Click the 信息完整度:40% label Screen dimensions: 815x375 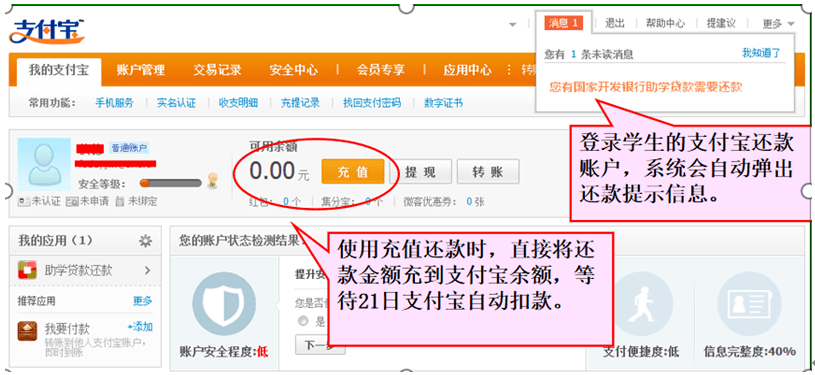pyautogui.click(x=750, y=352)
